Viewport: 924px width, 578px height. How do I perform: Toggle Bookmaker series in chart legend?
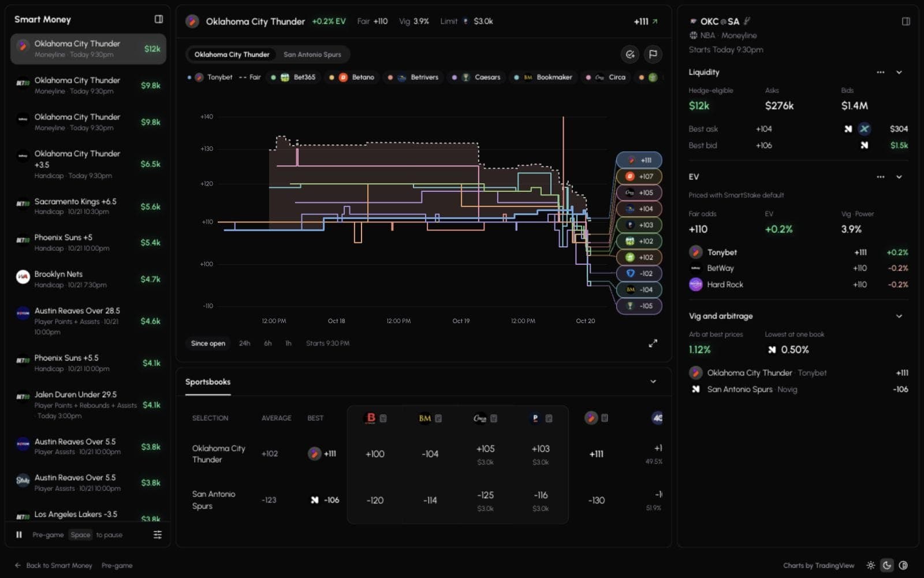coord(543,77)
